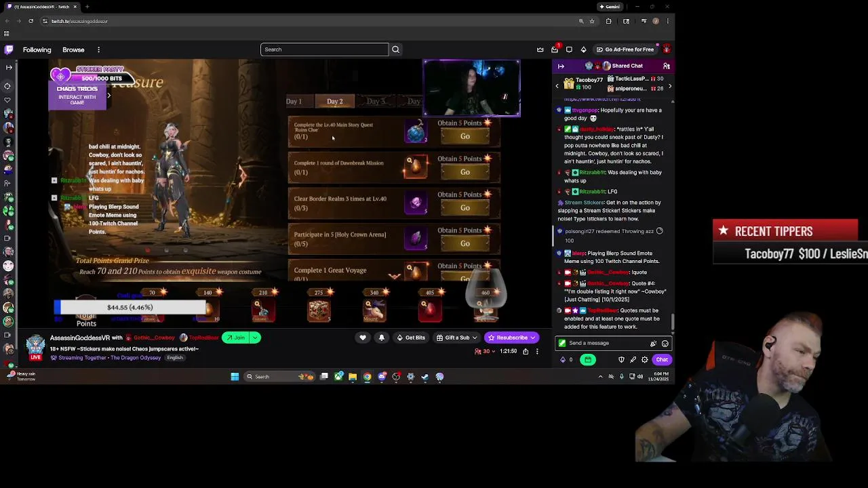Open the chat shield icon
This screenshot has width=868, height=488.
pyautogui.click(x=621, y=360)
